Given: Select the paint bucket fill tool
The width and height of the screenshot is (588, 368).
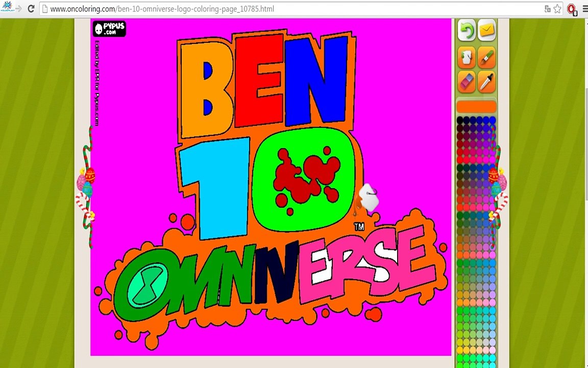Looking at the screenshot, I should 467,57.
